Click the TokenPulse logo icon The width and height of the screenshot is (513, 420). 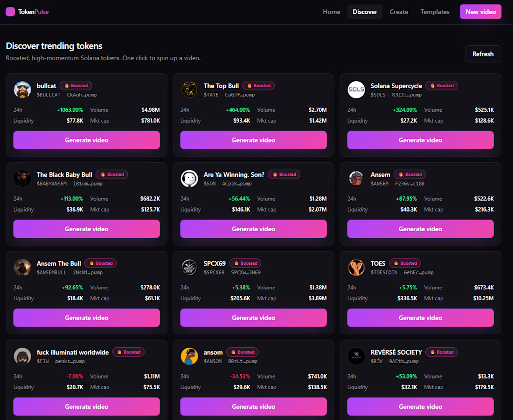coord(10,12)
